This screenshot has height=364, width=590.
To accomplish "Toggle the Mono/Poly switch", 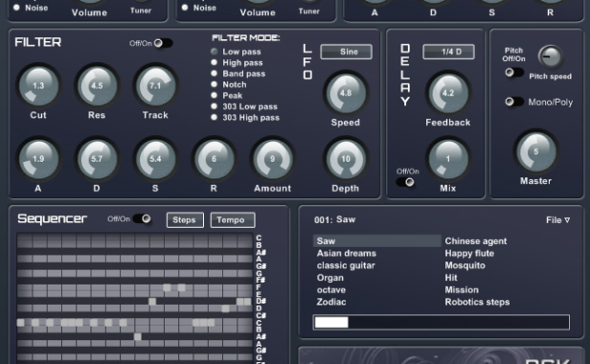I will (x=513, y=102).
